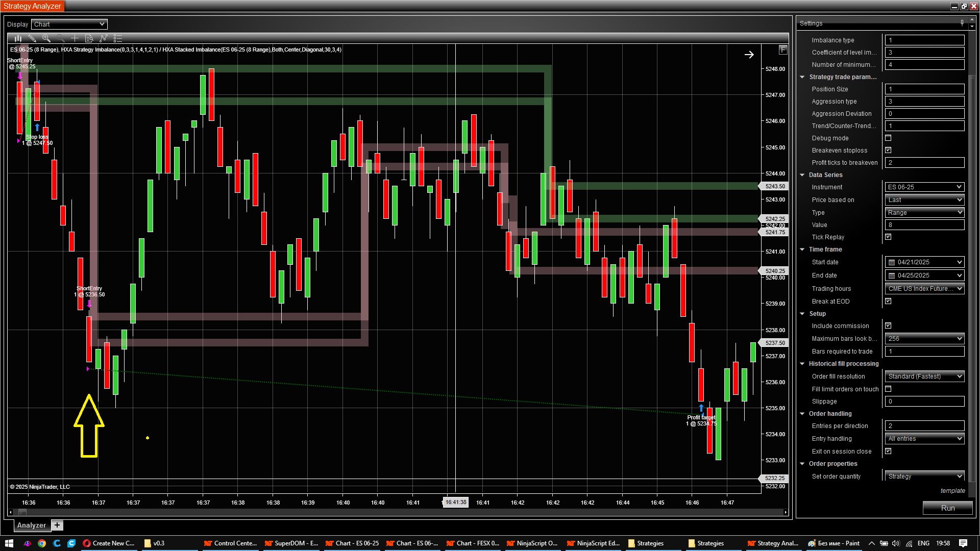Viewport: 980px width, 551px height.
Task: Uncheck Breakeven stoploss checkbox
Action: 888,151
